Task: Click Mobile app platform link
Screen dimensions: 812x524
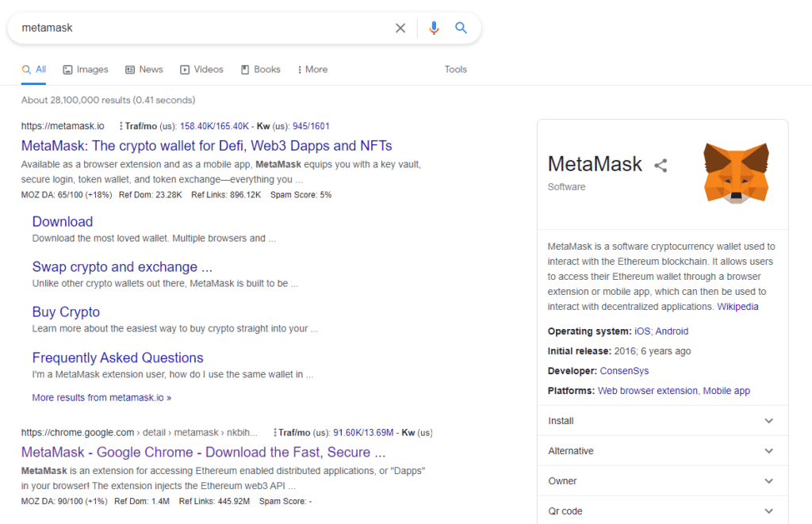Action: coord(726,391)
